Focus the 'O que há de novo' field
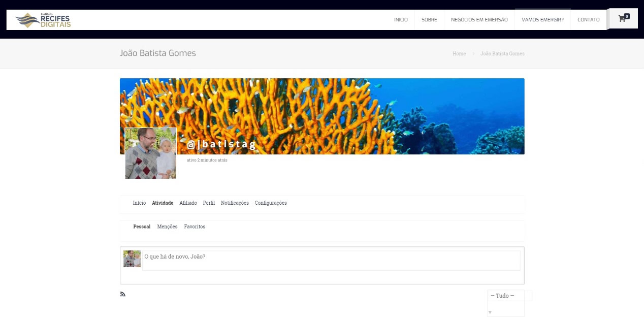Screen dimensions: 644x317 coord(331,260)
